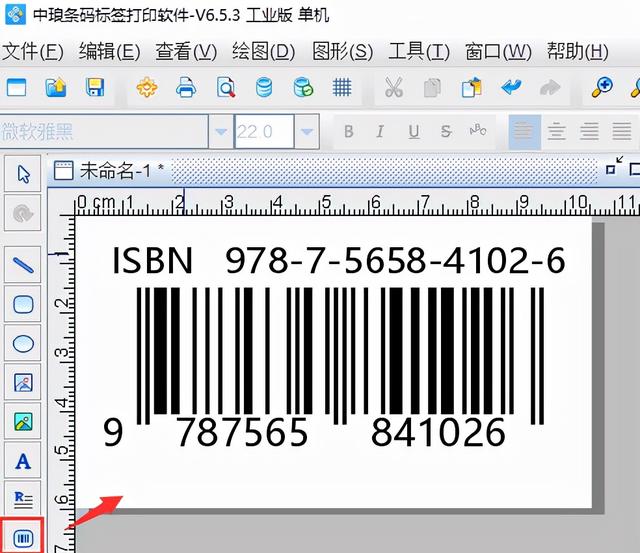Screen dimensions: 640x553
Task: Click the Print icon
Action: pos(186,87)
